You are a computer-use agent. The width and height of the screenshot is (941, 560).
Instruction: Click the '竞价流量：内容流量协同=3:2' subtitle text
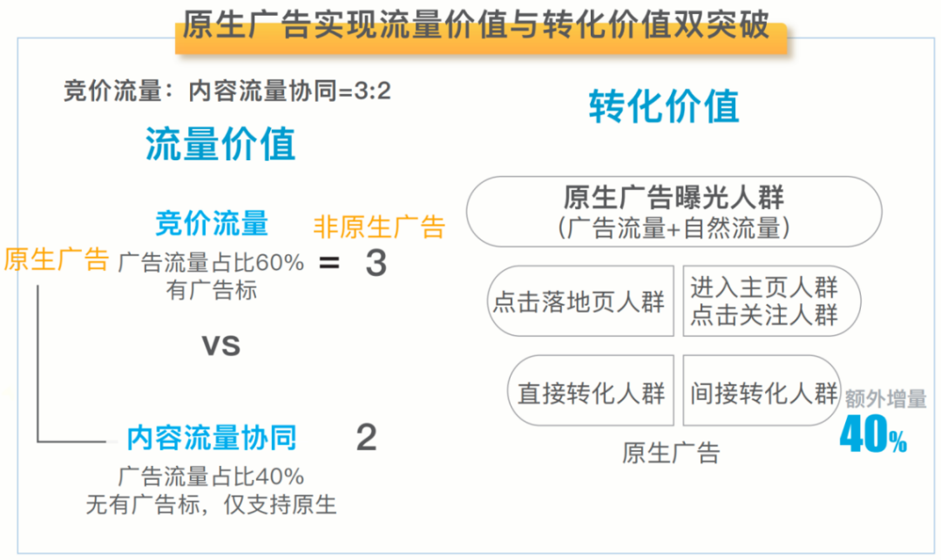point(227,91)
